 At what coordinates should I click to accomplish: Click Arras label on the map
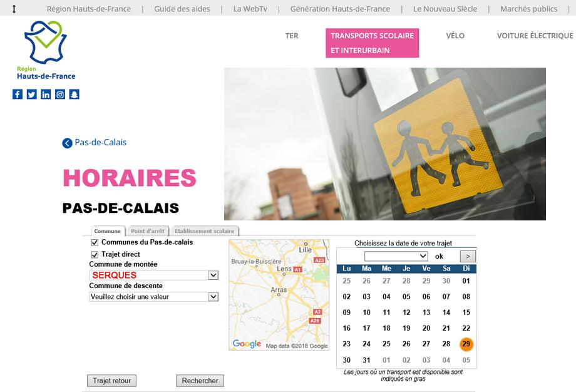(279, 289)
